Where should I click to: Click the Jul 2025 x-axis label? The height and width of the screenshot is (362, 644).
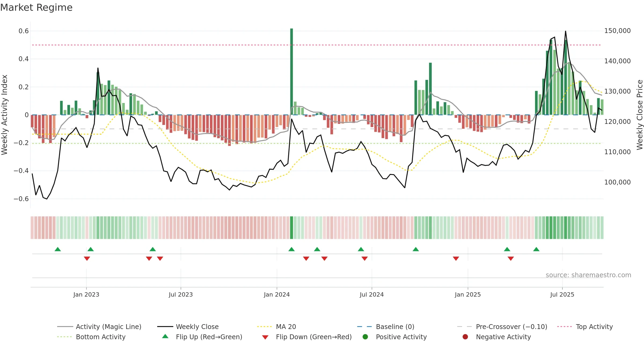click(562, 294)
